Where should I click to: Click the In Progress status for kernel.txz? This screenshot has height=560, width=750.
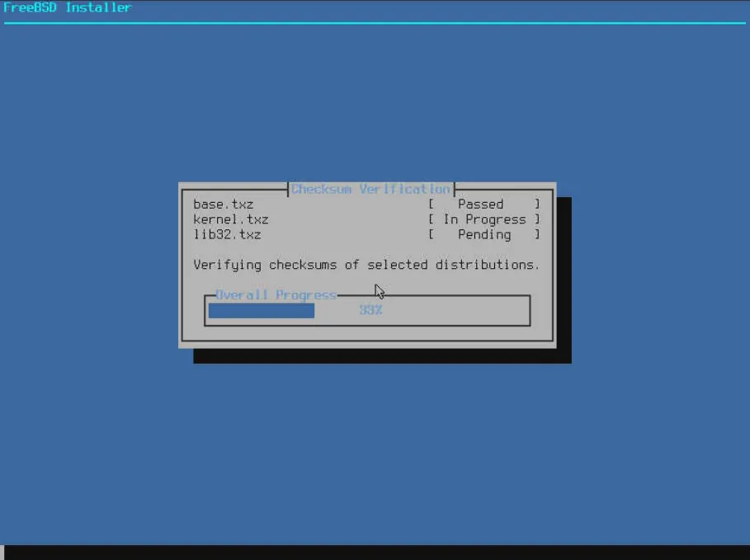click(484, 219)
